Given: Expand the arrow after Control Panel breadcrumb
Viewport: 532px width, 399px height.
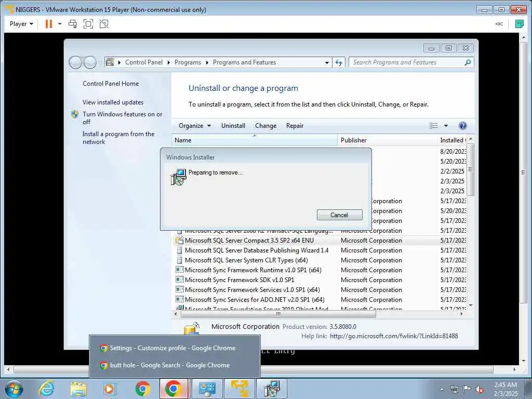Looking at the screenshot, I should click(169, 62).
